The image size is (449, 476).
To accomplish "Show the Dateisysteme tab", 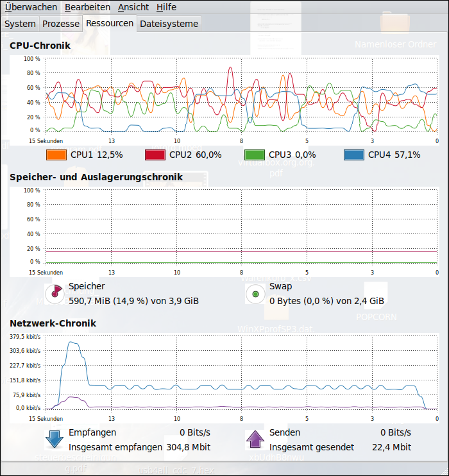I will coord(169,24).
